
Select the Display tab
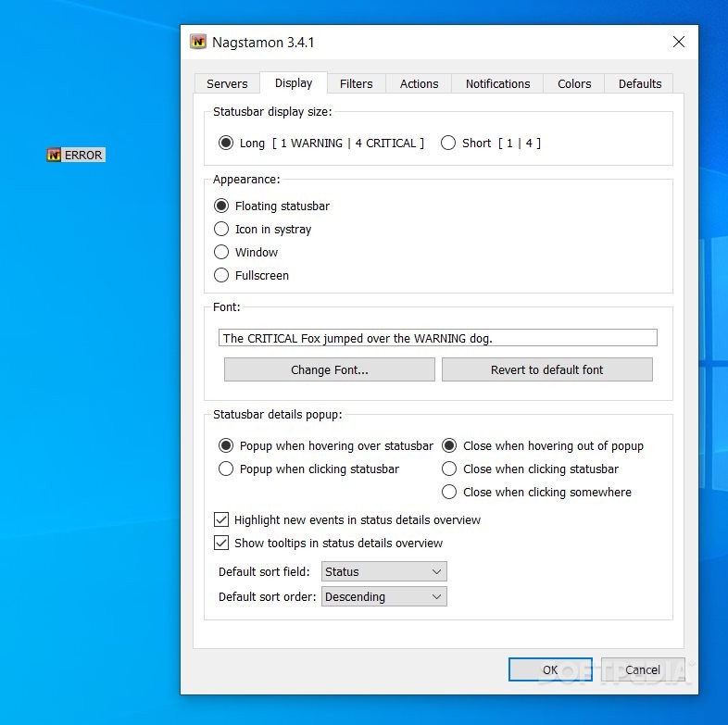click(294, 82)
